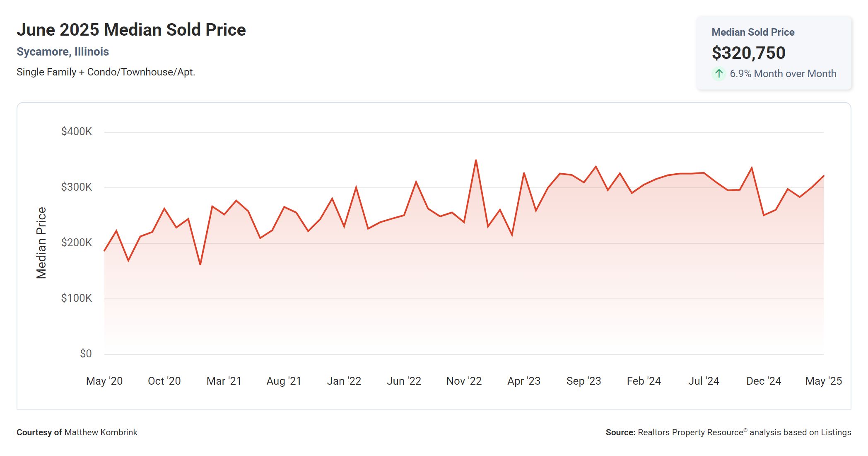Screen dimensions: 868x456
Task: Click the Median Price vertical axis title
Action: 41,243
